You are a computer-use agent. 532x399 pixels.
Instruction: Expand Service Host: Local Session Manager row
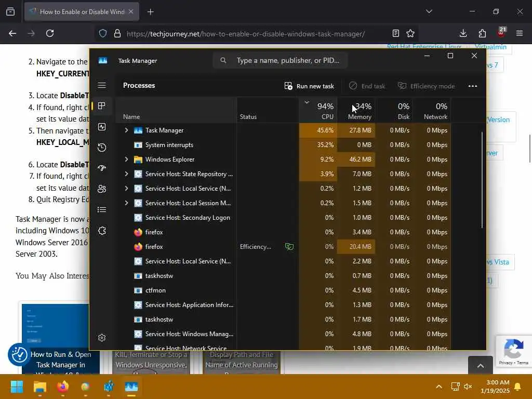click(126, 203)
